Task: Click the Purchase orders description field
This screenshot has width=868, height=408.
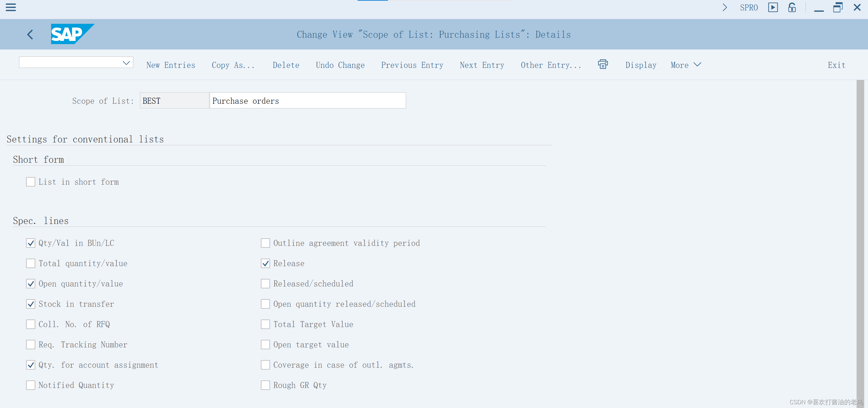Action: click(x=307, y=100)
